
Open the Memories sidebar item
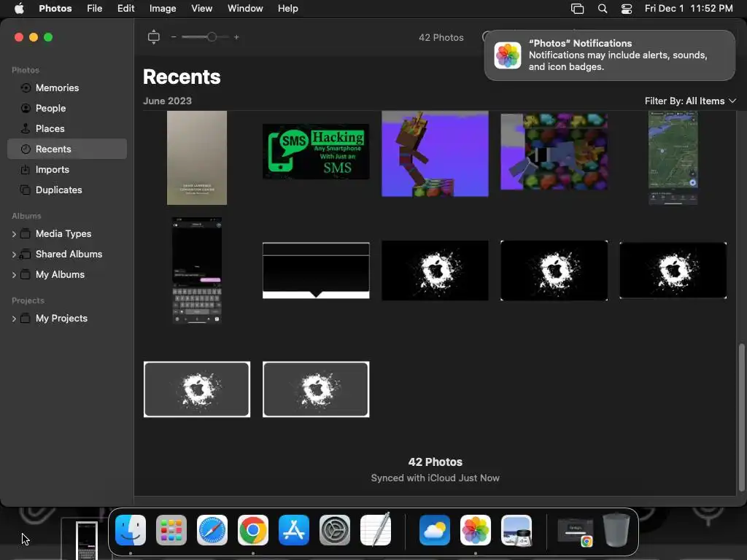pos(66,87)
